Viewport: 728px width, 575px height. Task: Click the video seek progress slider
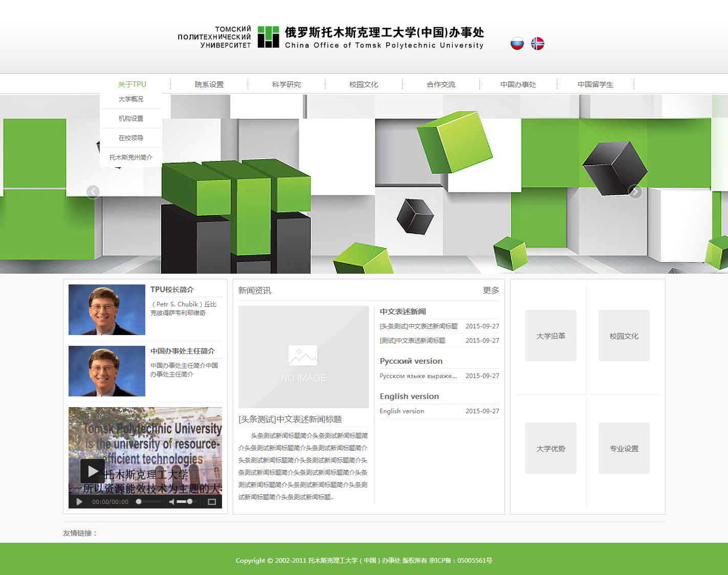(148, 502)
